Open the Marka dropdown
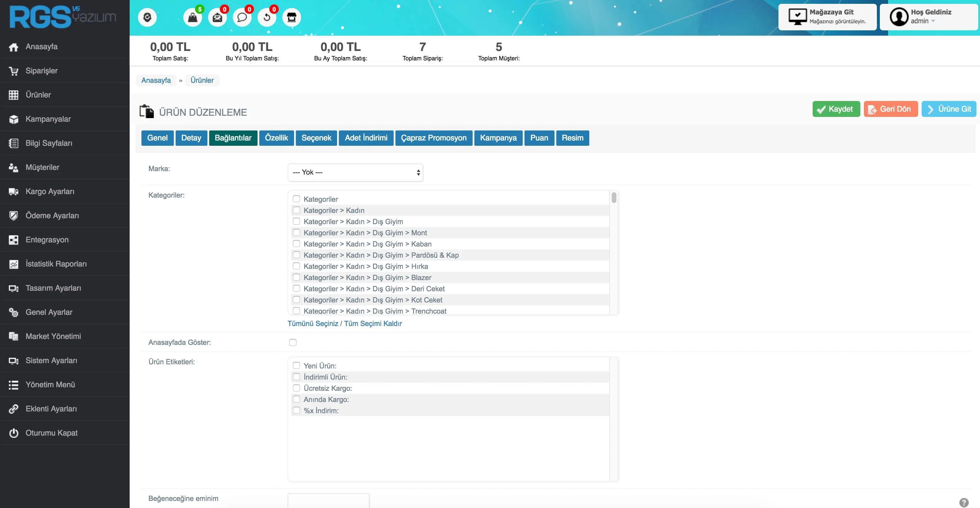 point(355,173)
